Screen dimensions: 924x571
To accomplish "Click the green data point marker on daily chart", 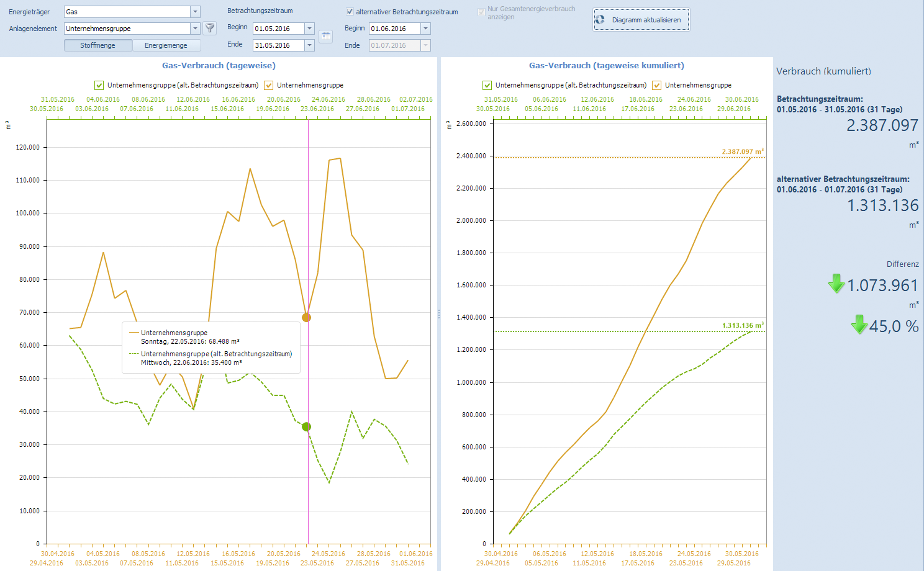I will [x=306, y=426].
